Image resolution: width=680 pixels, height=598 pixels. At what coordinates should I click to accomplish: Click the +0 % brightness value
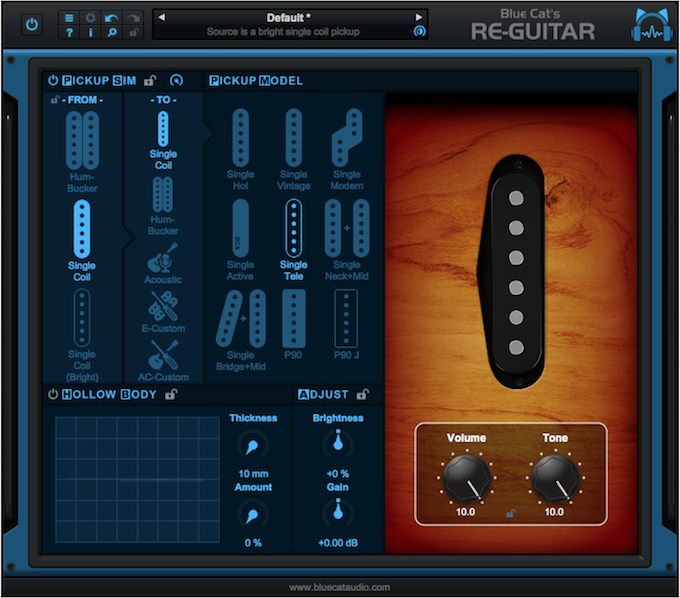[x=338, y=474]
